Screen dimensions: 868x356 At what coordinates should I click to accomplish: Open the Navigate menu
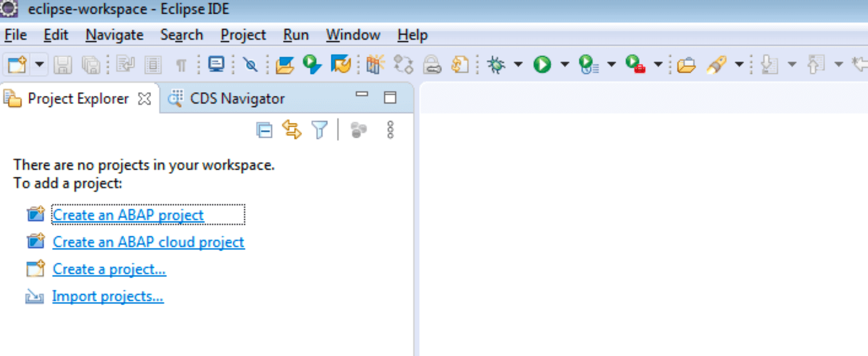point(114,35)
